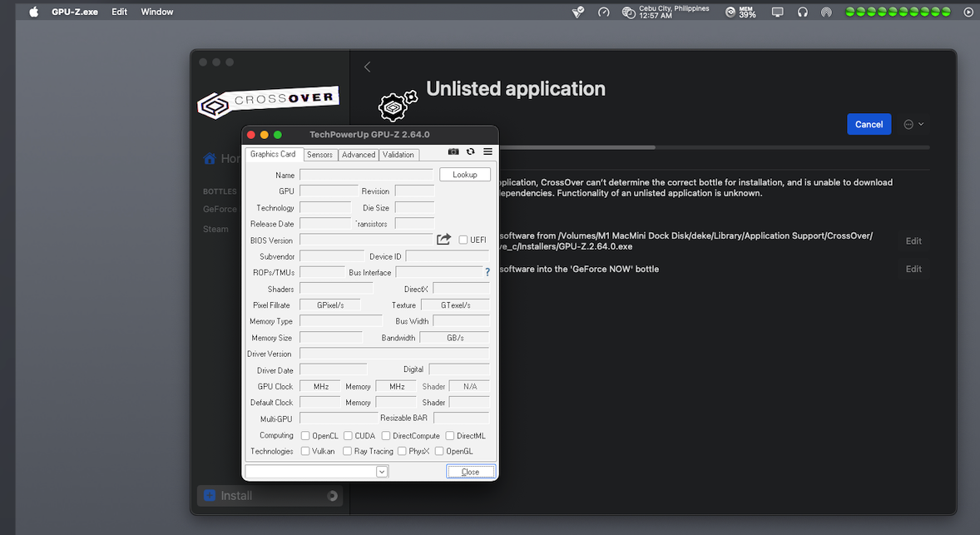Click the Lookup button
Screen dimensions: 980x535
click(465, 175)
